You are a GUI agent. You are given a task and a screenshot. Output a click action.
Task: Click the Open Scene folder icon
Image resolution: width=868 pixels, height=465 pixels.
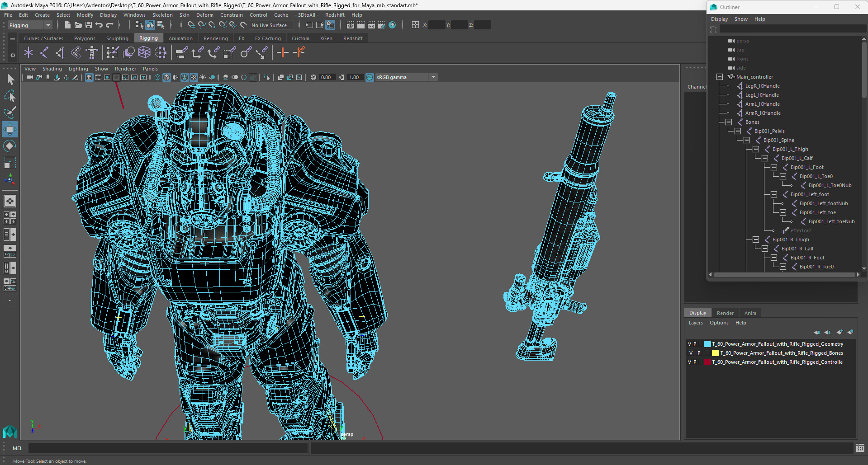point(78,25)
